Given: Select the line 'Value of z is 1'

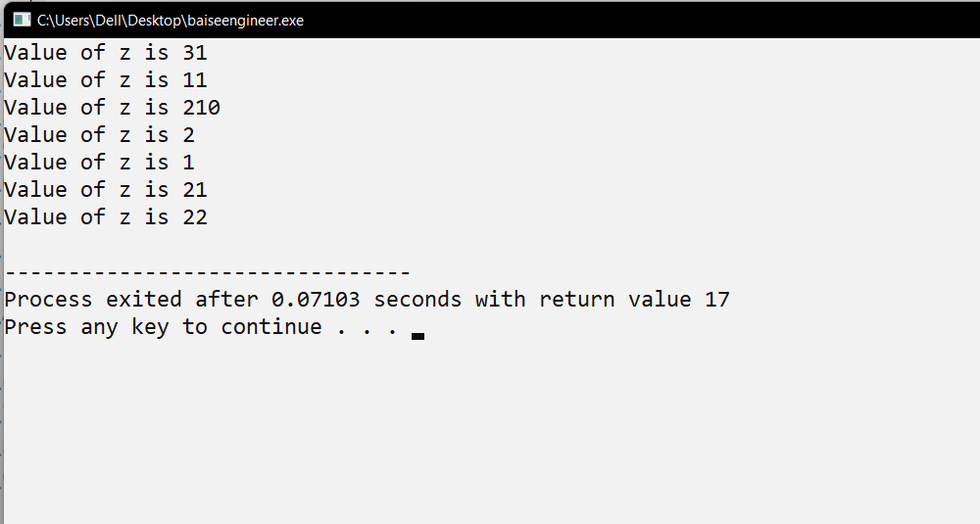Looking at the screenshot, I should click(x=99, y=163).
